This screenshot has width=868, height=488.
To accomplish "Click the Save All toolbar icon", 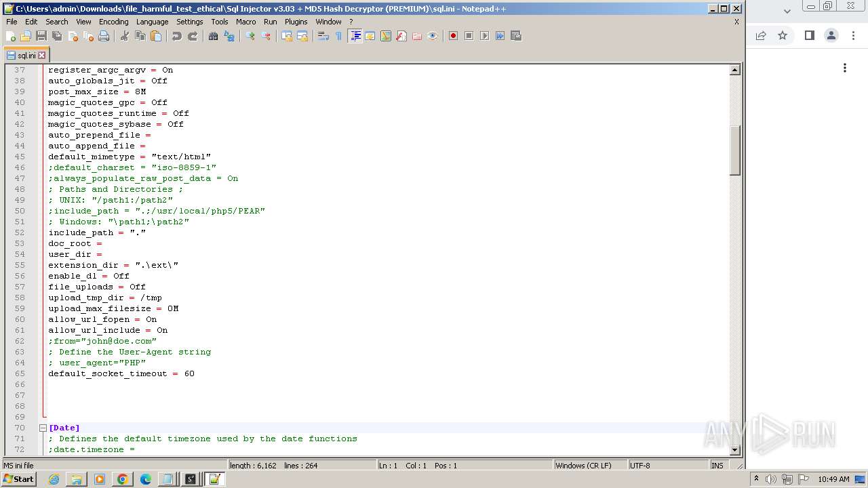I will (57, 36).
